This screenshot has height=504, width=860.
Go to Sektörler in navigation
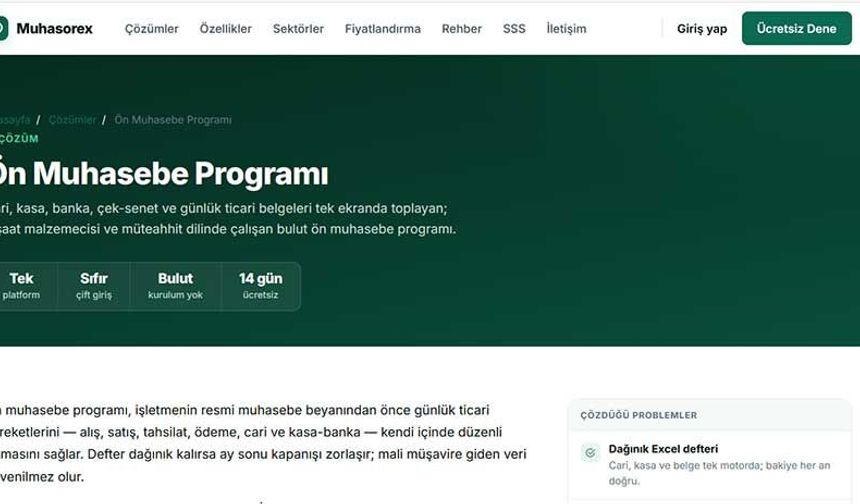pyautogui.click(x=298, y=29)
